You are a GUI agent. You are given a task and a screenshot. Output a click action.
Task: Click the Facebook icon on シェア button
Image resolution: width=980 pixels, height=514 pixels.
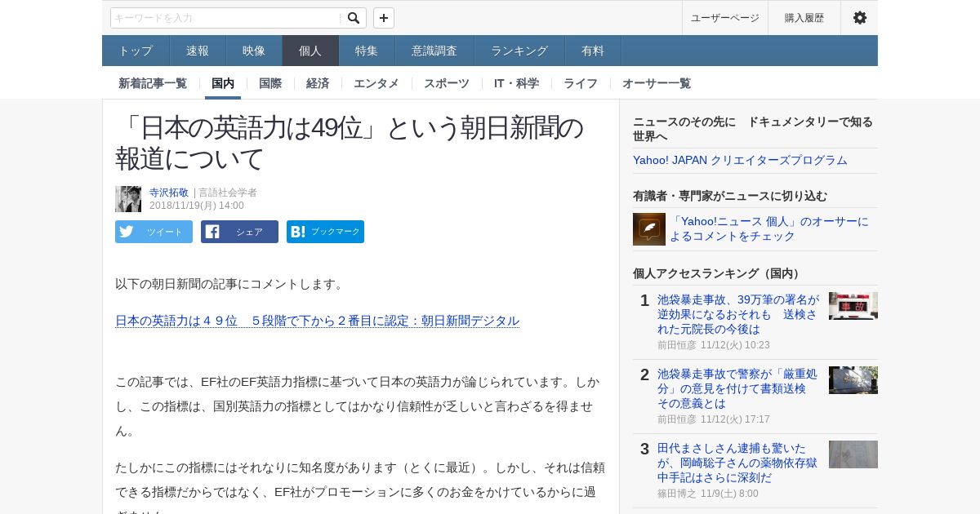212,232
